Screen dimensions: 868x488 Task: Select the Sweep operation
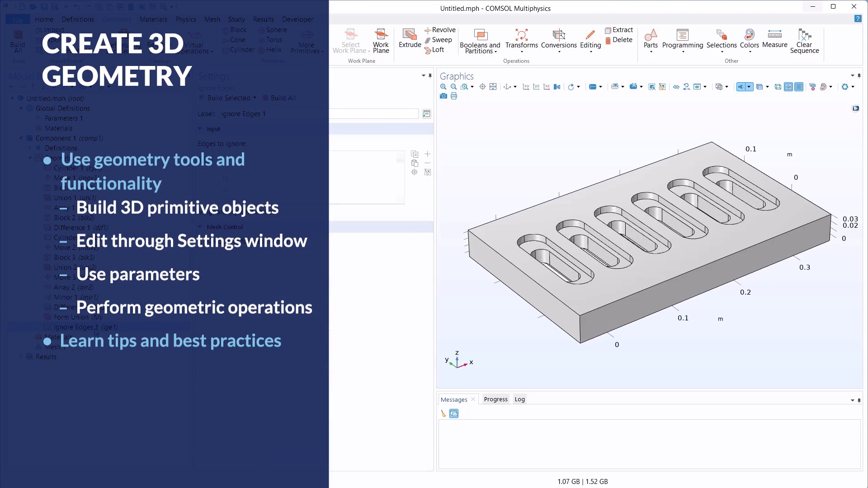[x=438, y=40]
